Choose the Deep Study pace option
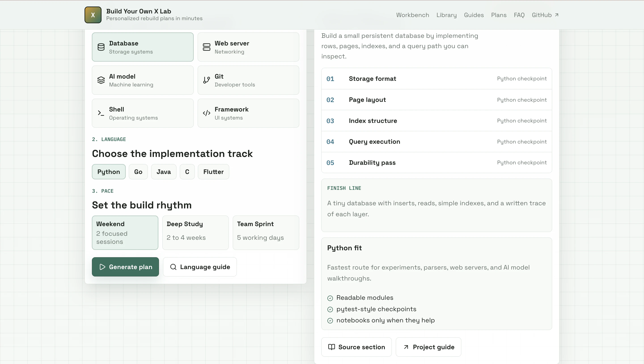 tap(195, 233)
